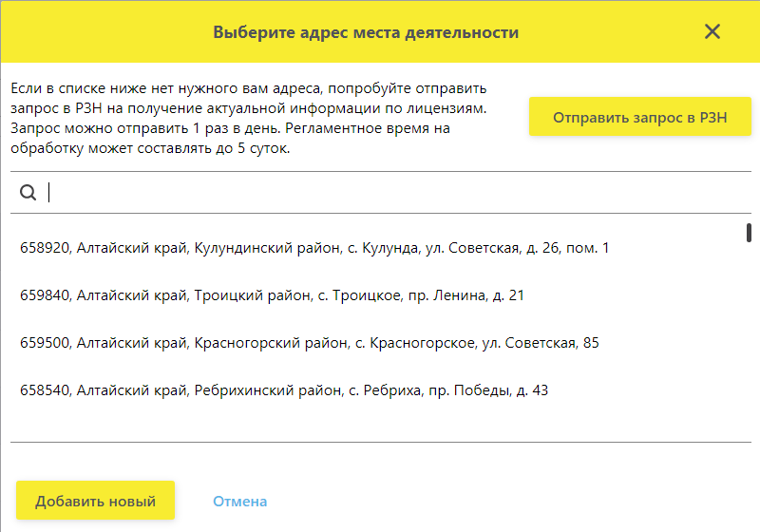
Task: Add a new address with the yellow bottom button
Action: pos(96,501)
